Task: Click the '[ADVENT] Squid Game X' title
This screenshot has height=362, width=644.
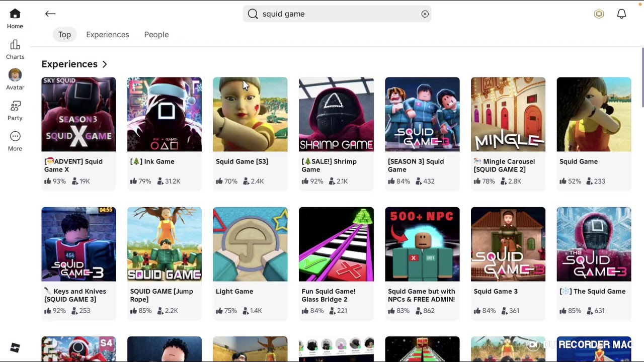Action: [x=73, y=165]
